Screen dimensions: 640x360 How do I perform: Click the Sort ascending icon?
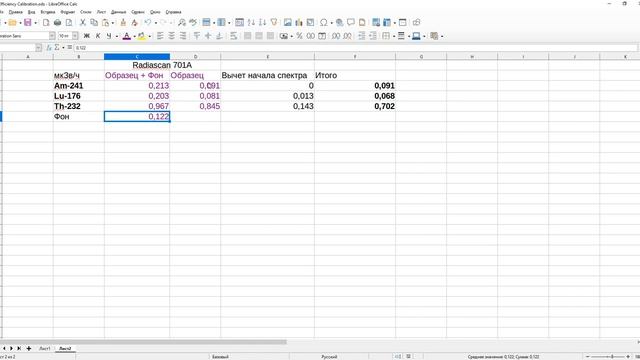(x=251, y=22)
